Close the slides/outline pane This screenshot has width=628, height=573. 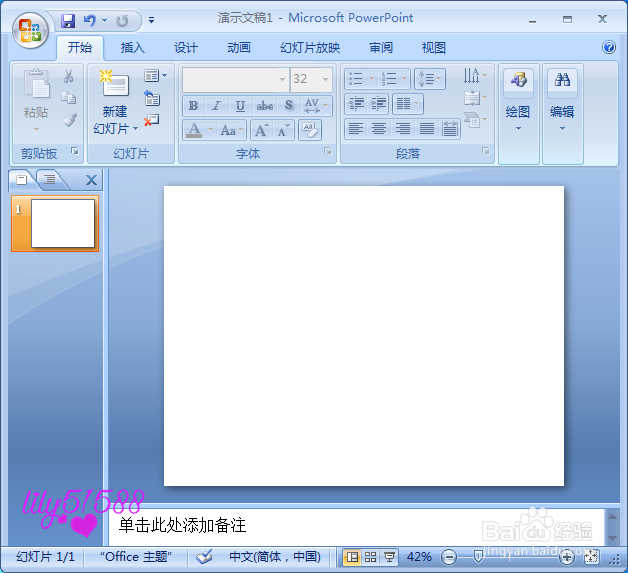tap(91, 180)
